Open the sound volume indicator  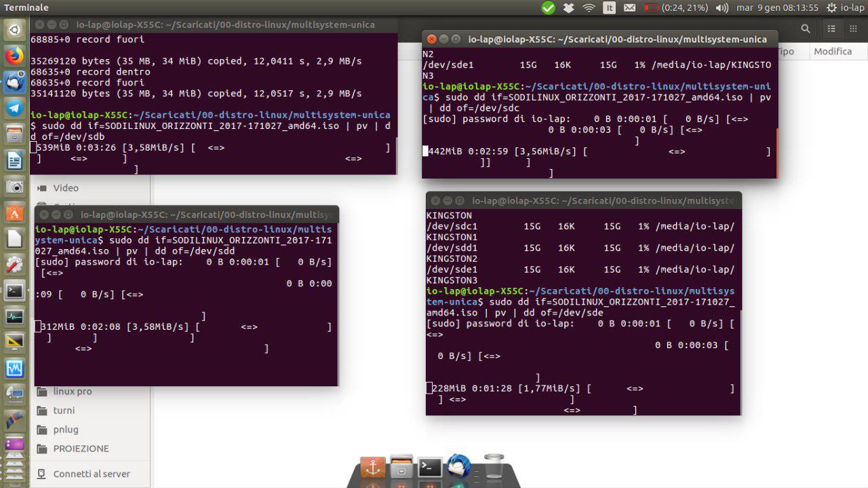(x=722, y=7)
